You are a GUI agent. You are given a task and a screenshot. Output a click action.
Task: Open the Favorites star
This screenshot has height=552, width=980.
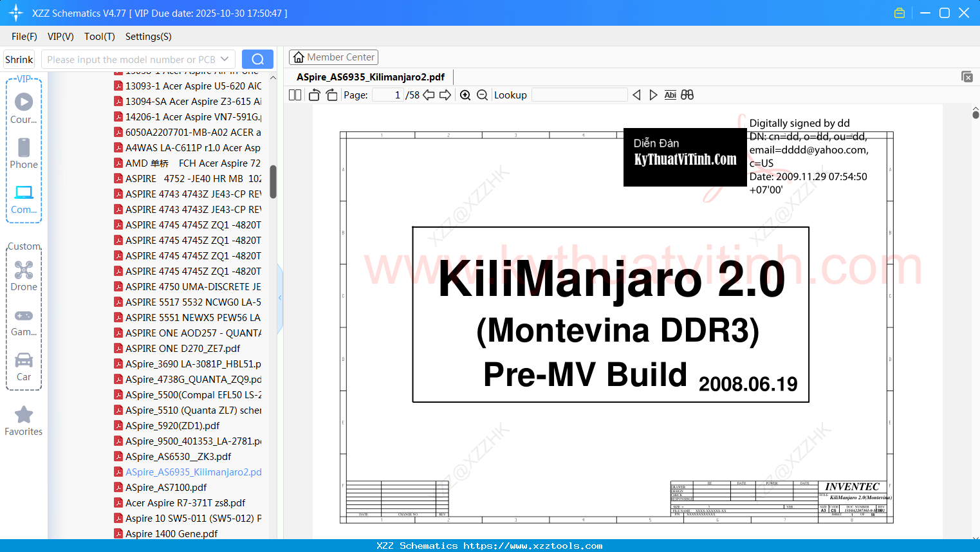pos(24,421)
